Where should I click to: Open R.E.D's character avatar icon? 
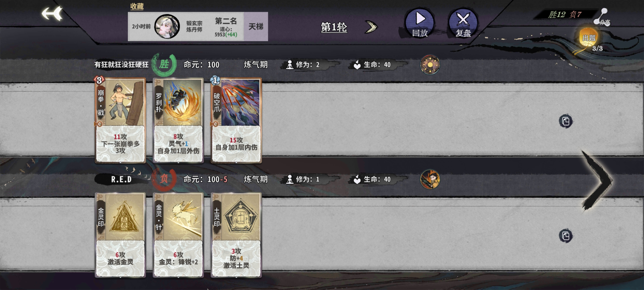[x=430, y=179]
